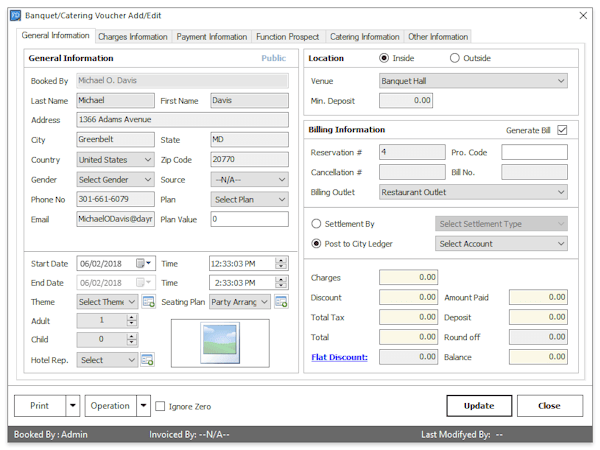Open the Venue Banquet Hall dropdown
Screen dimensions: 600x450
(x=473, y=81)
